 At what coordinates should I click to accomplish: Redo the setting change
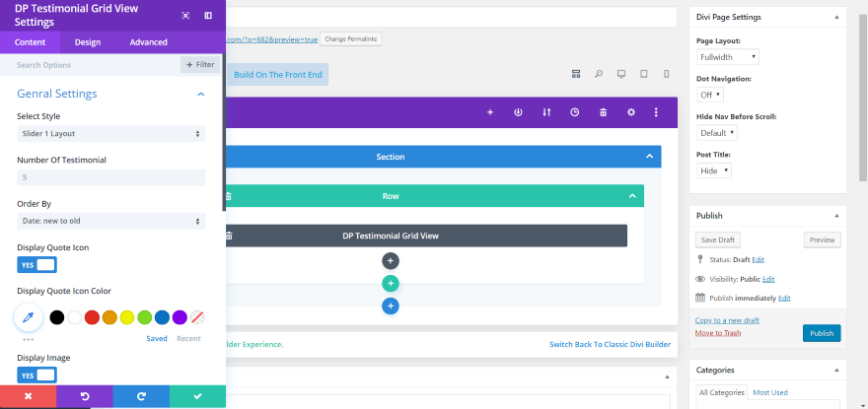click(141, 396)
